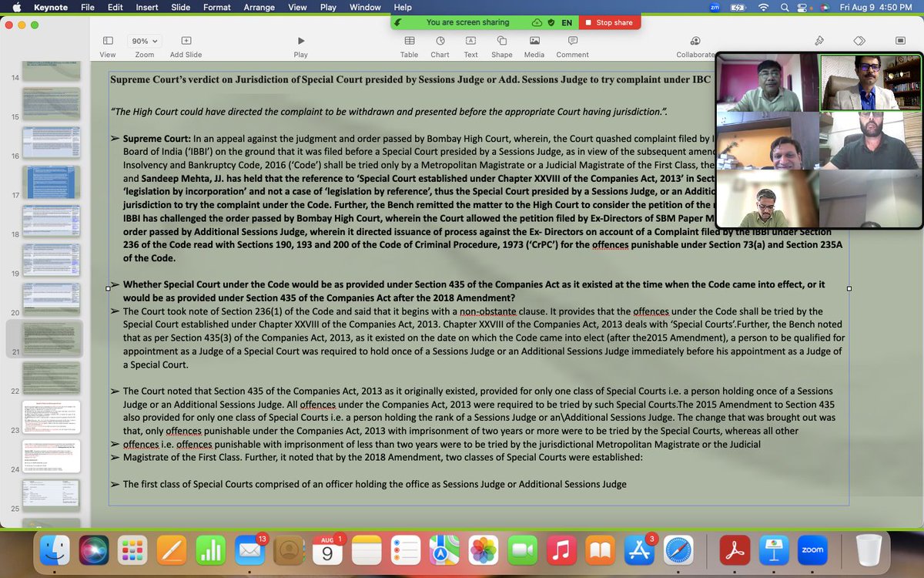Open the Insert menu
This screenshot has width=924, height=578.
pyautogui.click(x=147, y=7)
